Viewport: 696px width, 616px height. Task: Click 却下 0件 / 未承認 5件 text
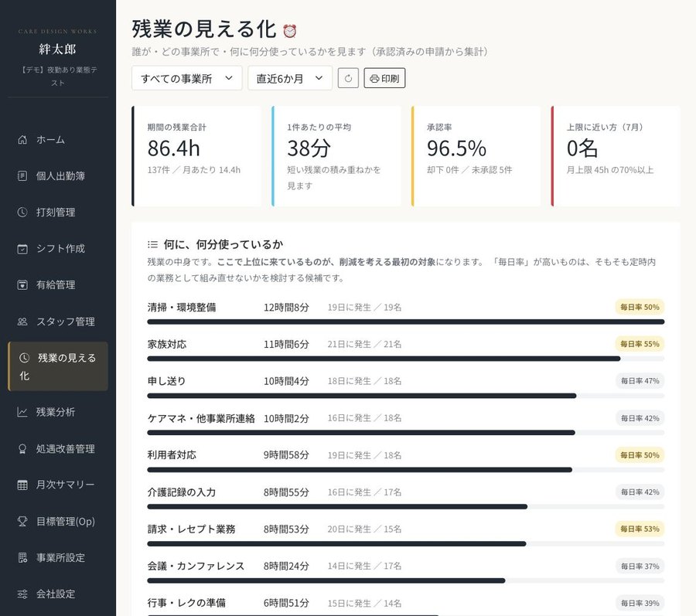click(469, 170)
